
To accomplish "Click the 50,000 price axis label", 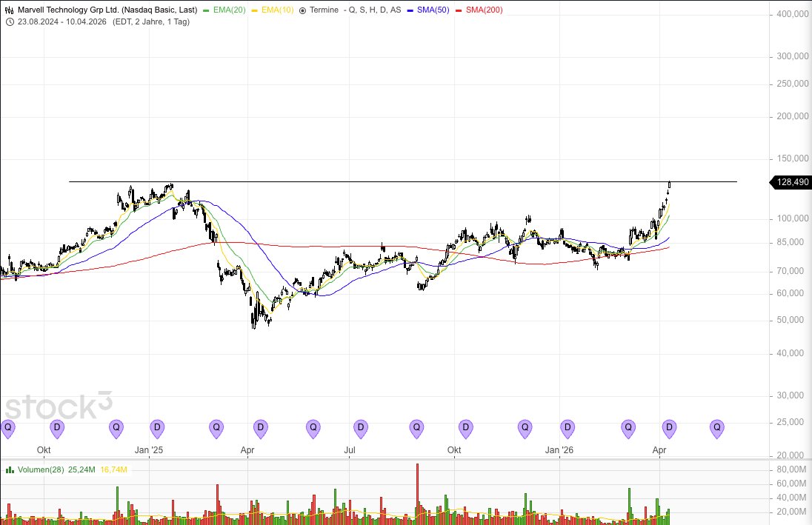I will (791, 321).
